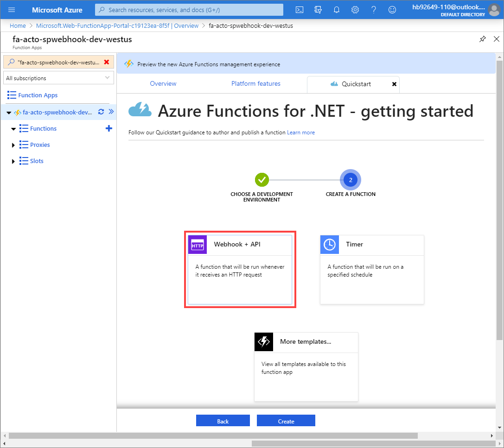The width and height of the screenshot is (504, 448).
Task: Select Proxies in the tree
Action: 40,145
